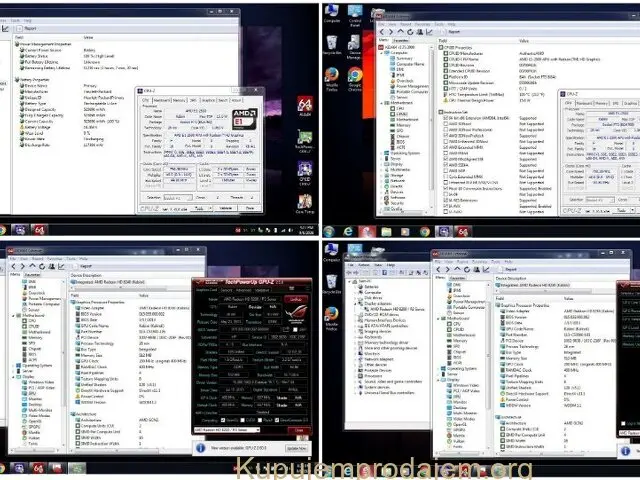Open the Core Temp desktop icon
640x480 pixels.
pos(306,203)
